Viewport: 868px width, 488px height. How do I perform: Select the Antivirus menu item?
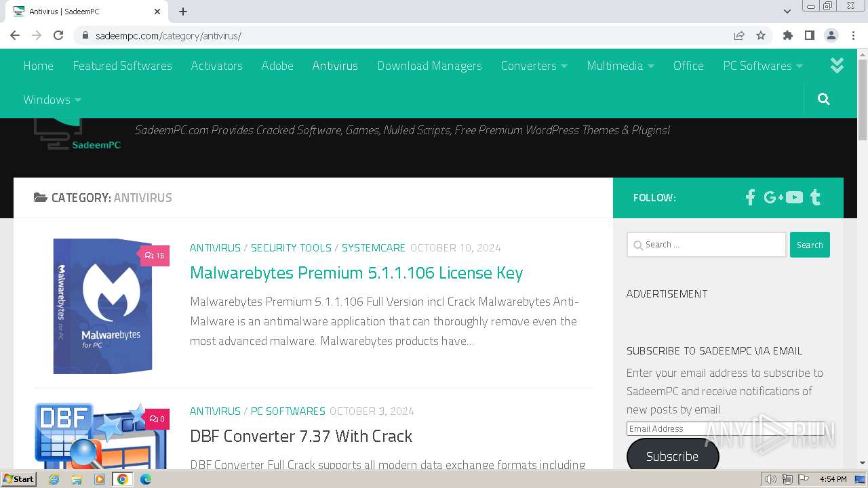coord(335,66)
